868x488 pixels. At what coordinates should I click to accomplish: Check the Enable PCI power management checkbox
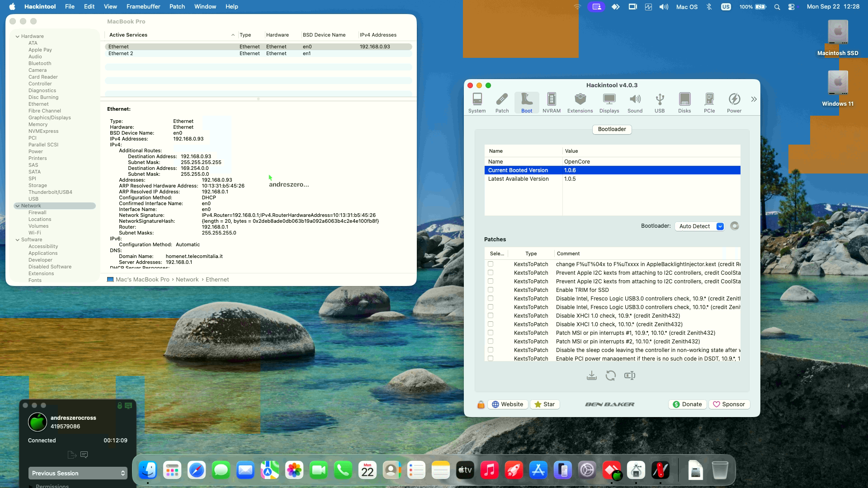[x=491, y=358]
